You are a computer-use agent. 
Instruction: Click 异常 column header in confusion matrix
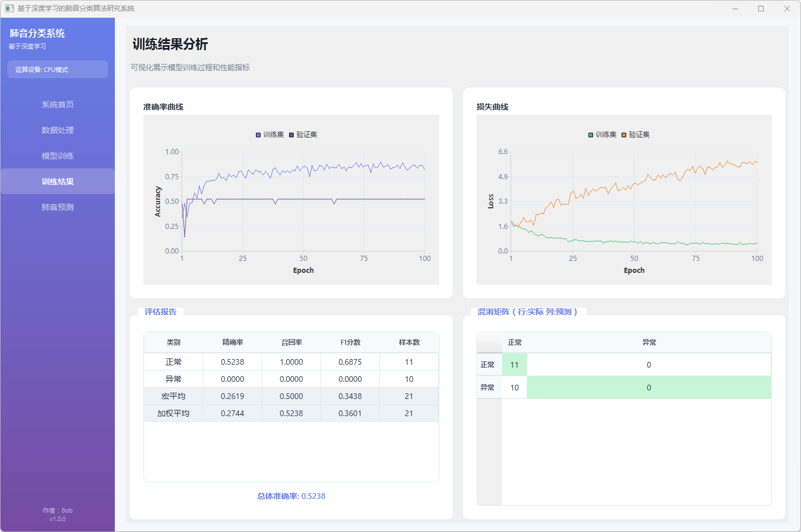click(649, 342)
